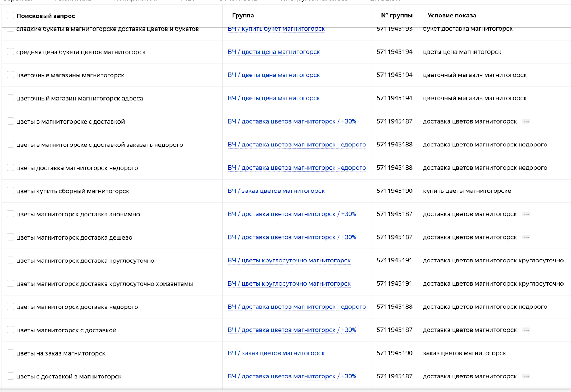Show more conditions for 'цветы магнитогорск с доставкой'
This screenshot has height=392, width=571.
[x=526, y=331]
